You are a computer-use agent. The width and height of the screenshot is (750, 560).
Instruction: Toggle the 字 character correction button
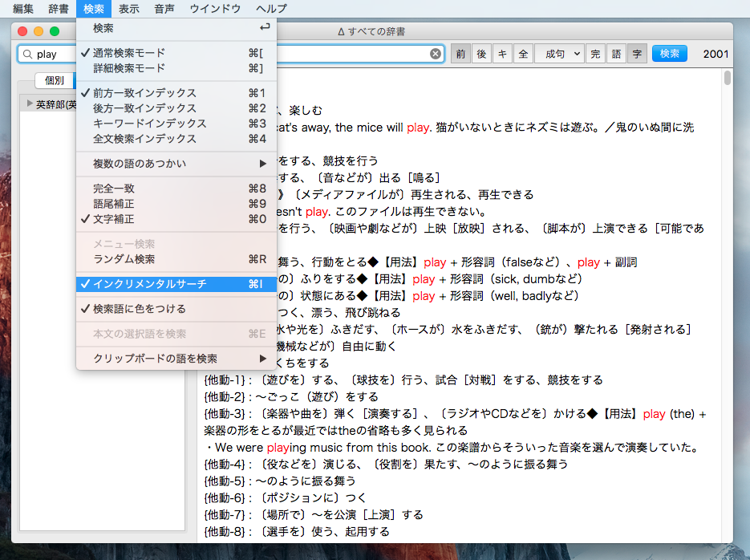637,54
